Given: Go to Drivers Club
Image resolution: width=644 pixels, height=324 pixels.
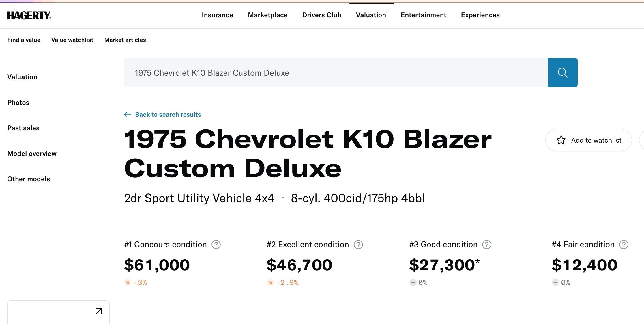Looking at the screenshot, I should point(321,15).
